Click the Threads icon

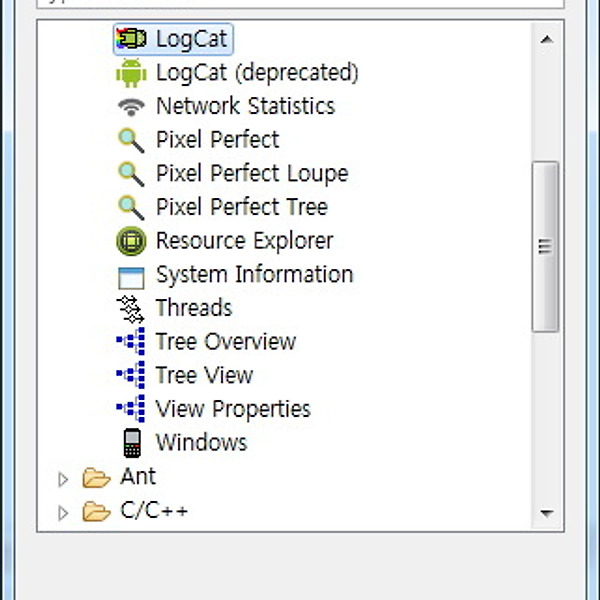pyautogui.click(x=131, y=308)
